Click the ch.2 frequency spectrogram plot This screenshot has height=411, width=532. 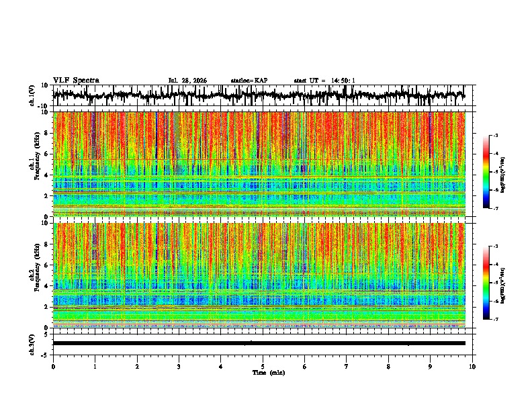(x=259, y=275)
